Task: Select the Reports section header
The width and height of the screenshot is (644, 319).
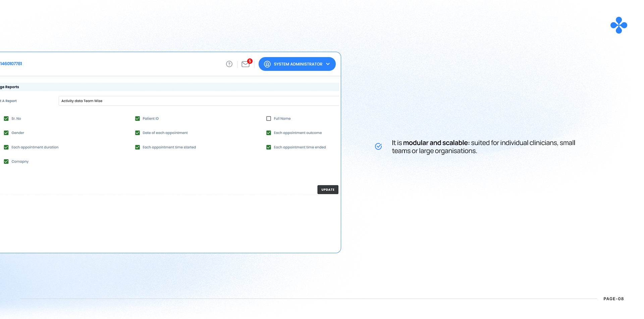Action: coord(10,87)
